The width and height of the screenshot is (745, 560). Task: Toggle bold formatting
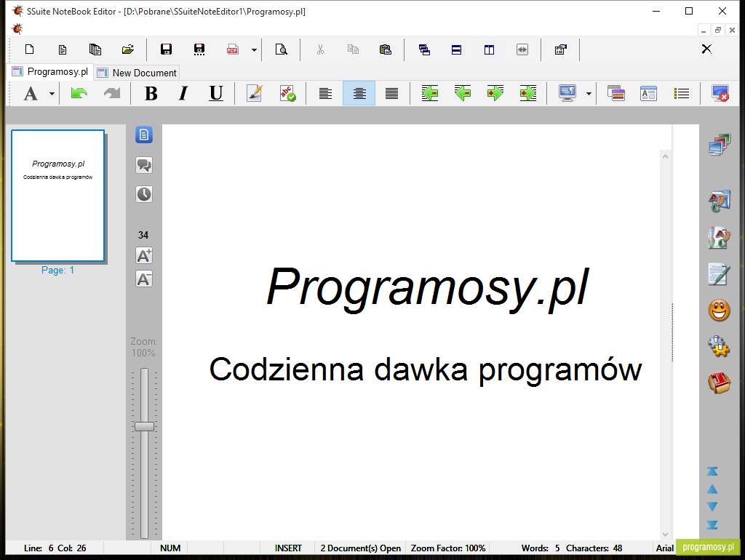point(151,93)
